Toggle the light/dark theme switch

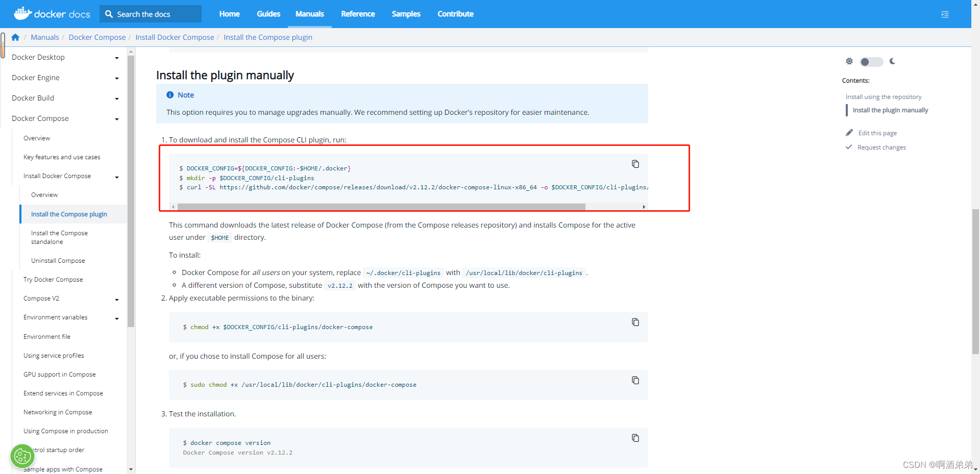pos(871,62)
